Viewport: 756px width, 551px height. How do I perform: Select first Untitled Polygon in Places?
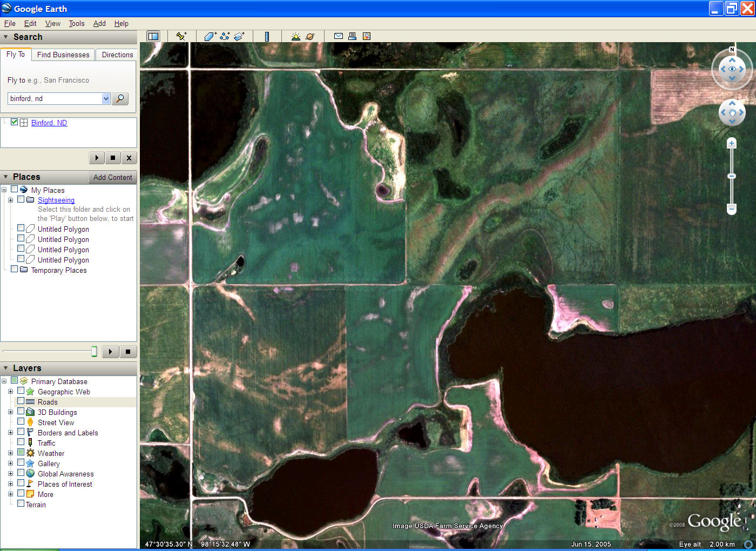[63, 229]
